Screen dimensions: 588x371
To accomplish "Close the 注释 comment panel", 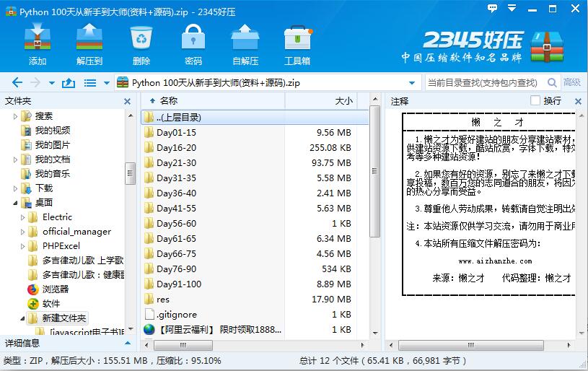I will [x=578, y=101].
